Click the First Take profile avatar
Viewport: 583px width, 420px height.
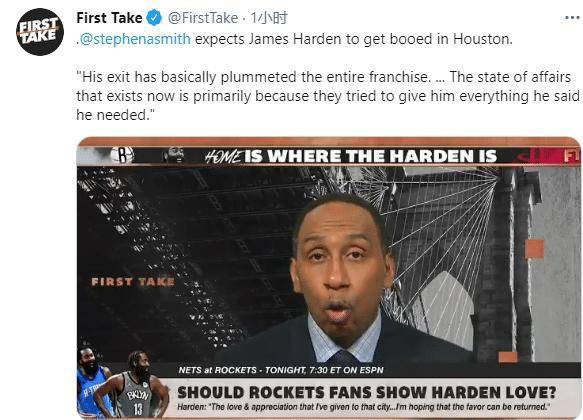click(x=40, y=32)
